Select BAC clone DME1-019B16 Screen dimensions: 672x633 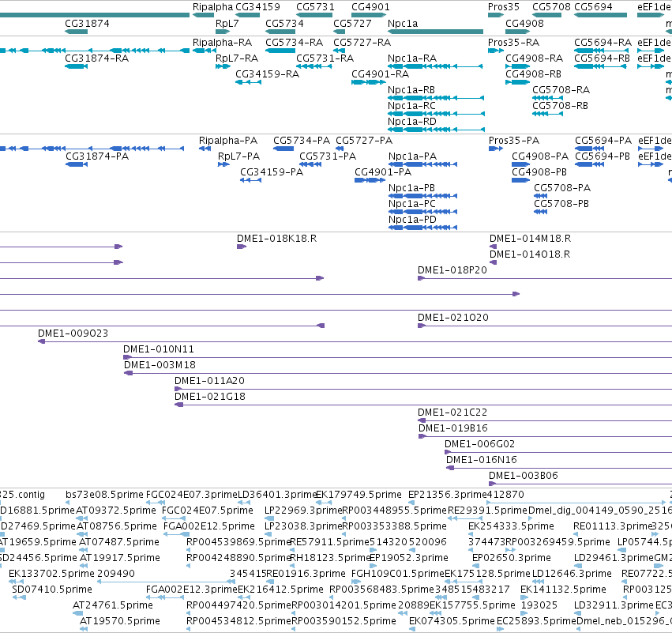(545, 436)
